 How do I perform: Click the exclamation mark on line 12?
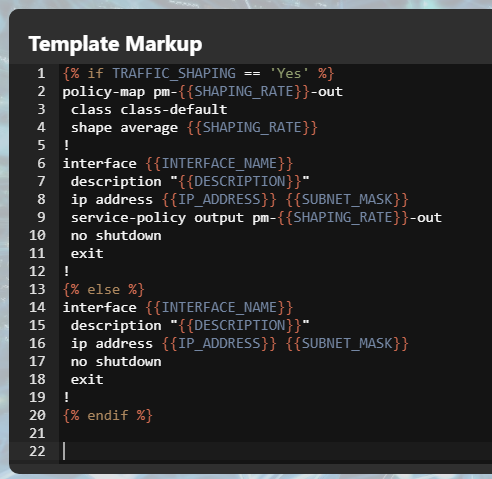(x=66, y=271)
